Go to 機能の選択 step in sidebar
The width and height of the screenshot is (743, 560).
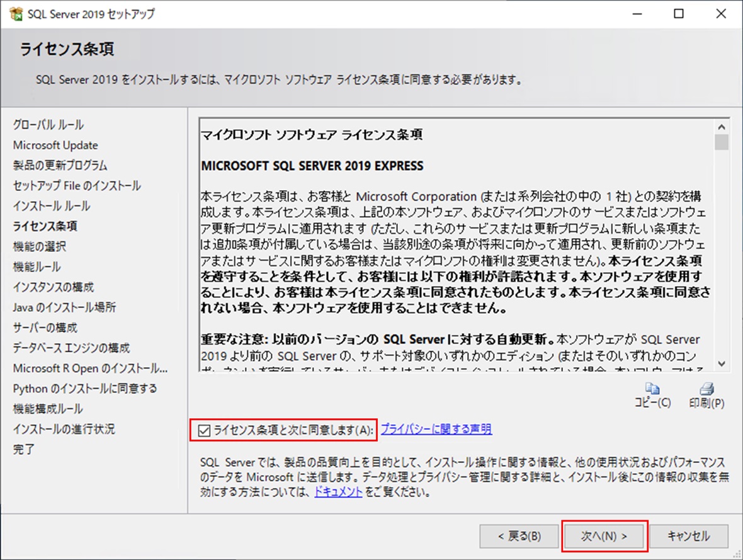[x=39, y=246]
